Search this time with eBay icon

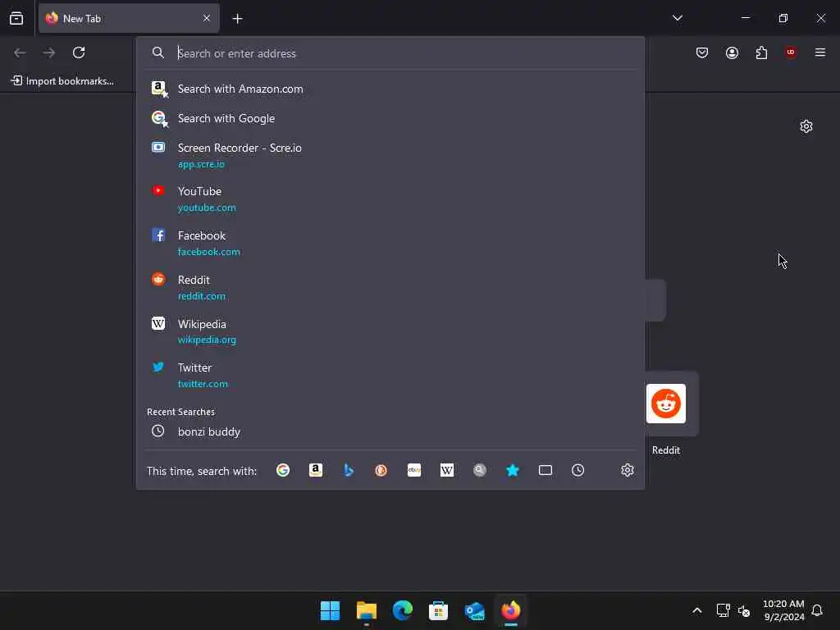(414, 470)
